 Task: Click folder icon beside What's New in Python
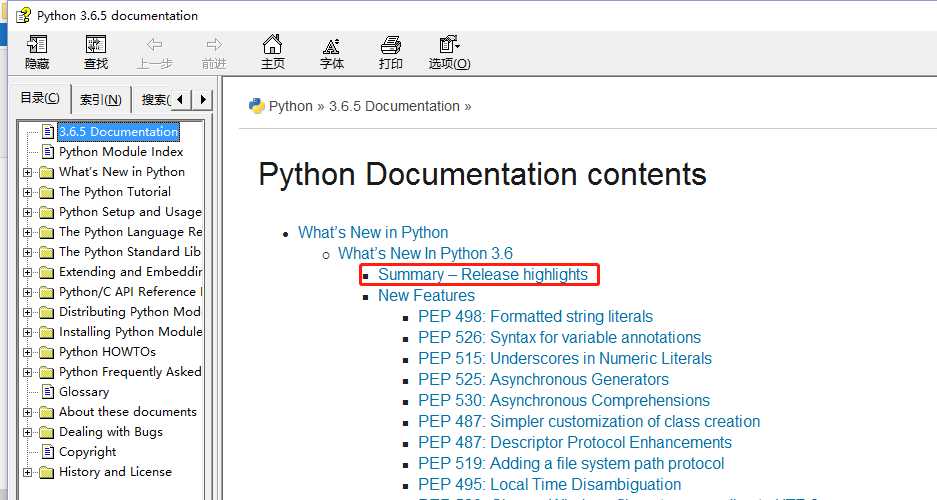click(x=47, y=173)
